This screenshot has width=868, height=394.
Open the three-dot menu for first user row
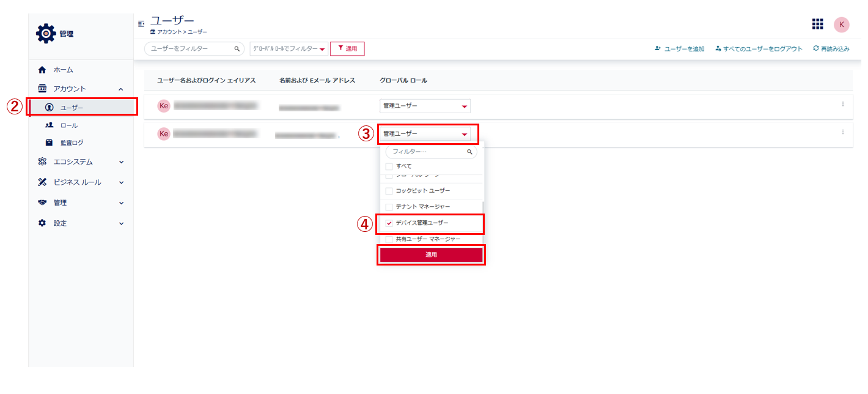[842, 105]
